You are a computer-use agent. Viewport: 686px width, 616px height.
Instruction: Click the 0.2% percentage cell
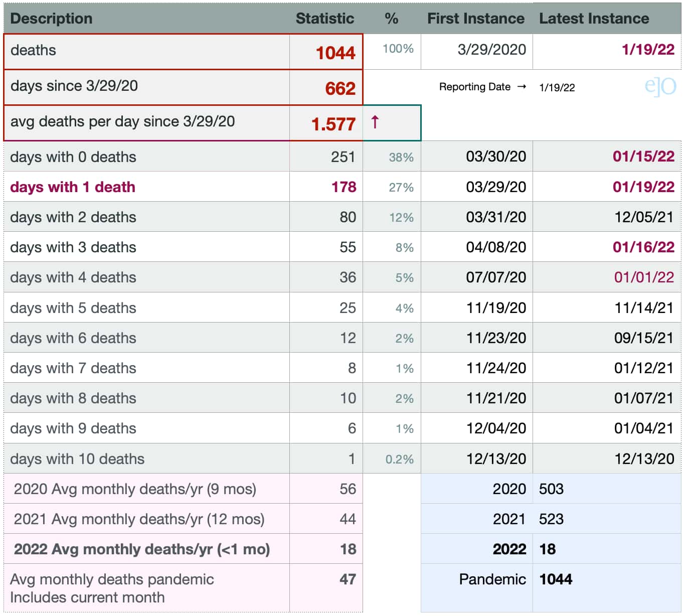[399, 459]
